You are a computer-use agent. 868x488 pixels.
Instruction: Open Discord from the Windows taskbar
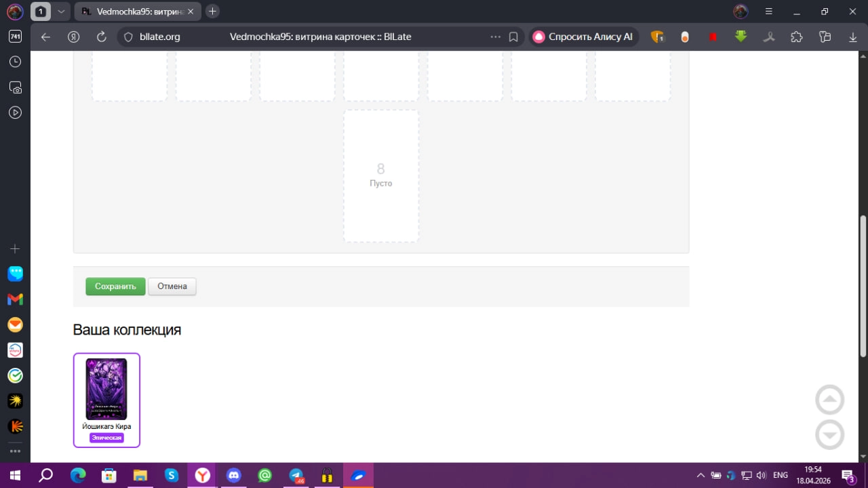234,475
